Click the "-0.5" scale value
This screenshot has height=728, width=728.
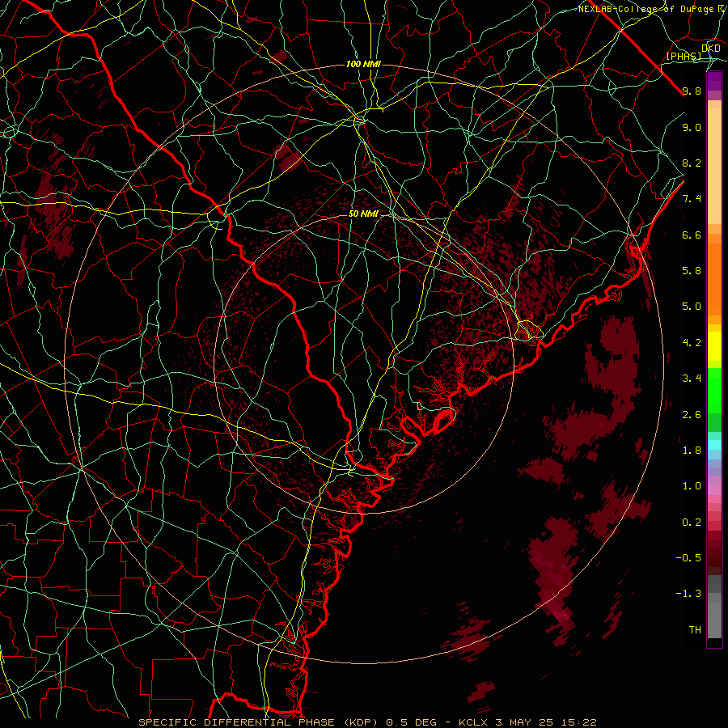click(688, 558)
